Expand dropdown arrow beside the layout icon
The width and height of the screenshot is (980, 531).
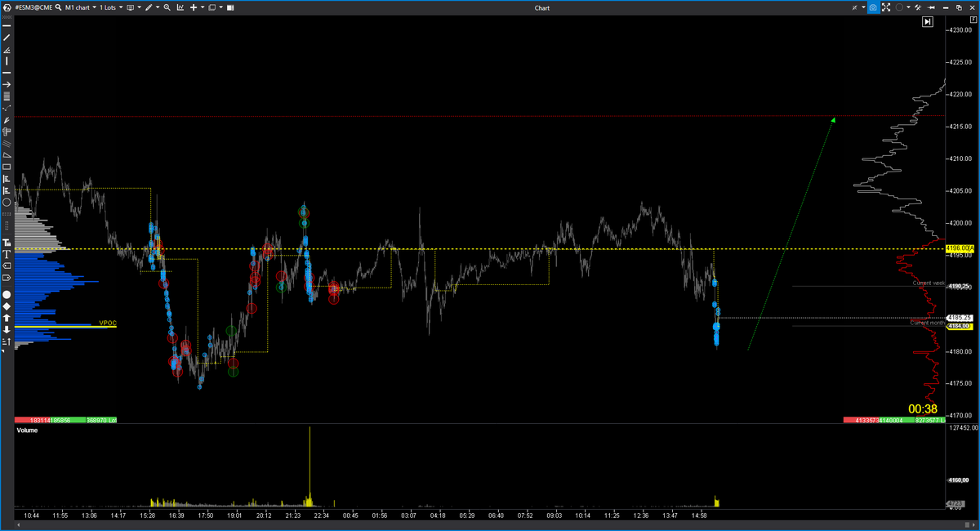pyautogui.click(x=221, y=7)
